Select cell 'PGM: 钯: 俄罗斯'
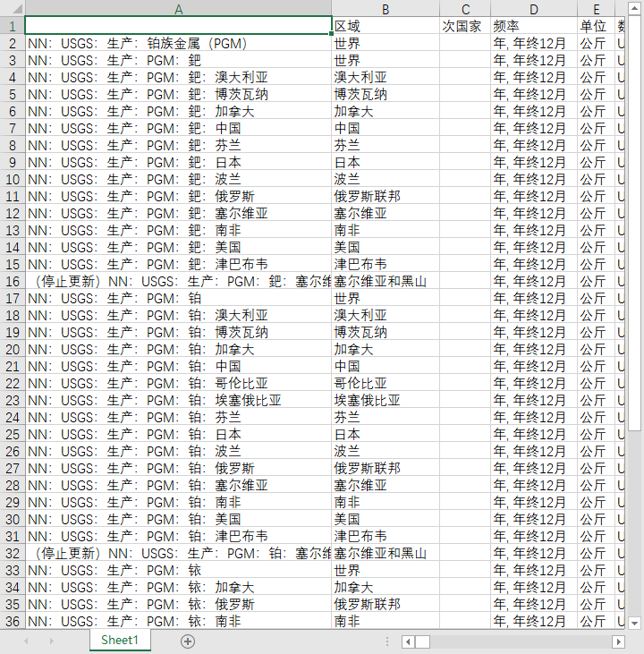This screenshot has width=644, height=654. coord(179,197)
